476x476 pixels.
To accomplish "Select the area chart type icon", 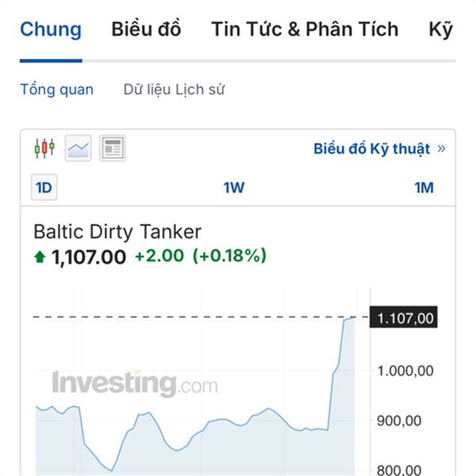I will point(78,148).
